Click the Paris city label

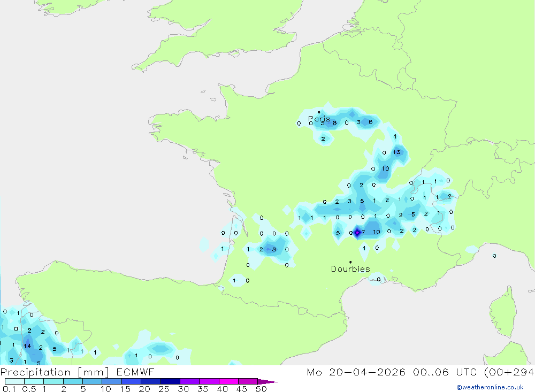click(319, 119)
